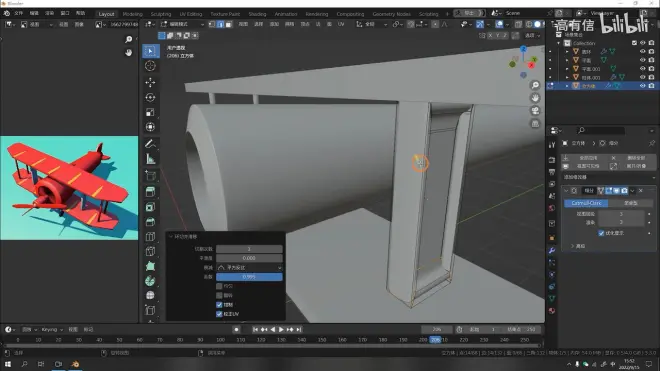Choose the Bevel tool
Viewport: 660px width, 371px height.
[150, 222]
